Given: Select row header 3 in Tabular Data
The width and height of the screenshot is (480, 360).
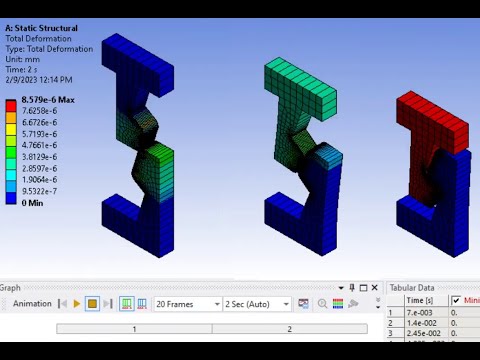Looking at the screenshot, I should click(395, 333).
